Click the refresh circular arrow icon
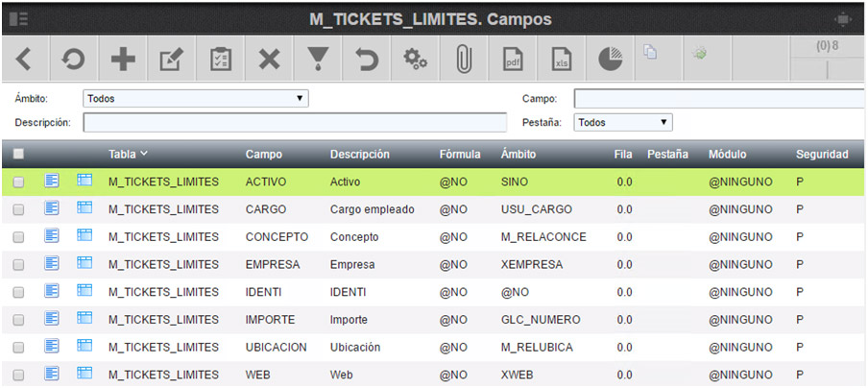This screenshot has height=388, width=868. [x=73, y=59]
